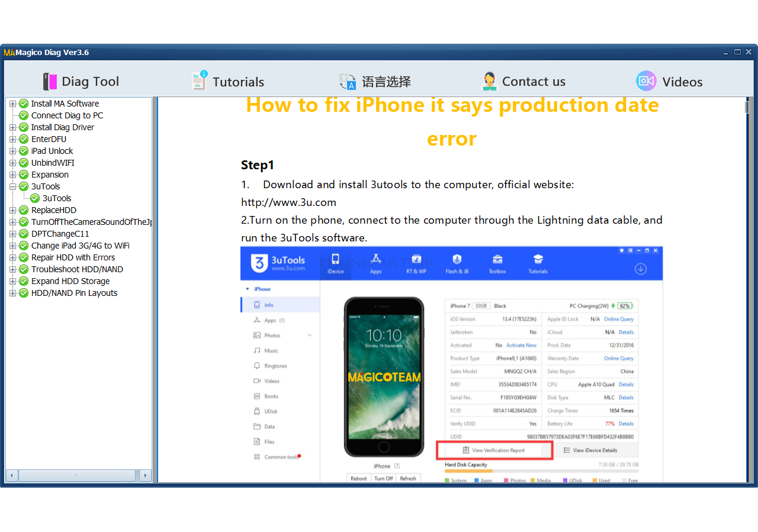Click green check icon beside ReplaceHDD

pyautogui.click(x=24, y=210)
